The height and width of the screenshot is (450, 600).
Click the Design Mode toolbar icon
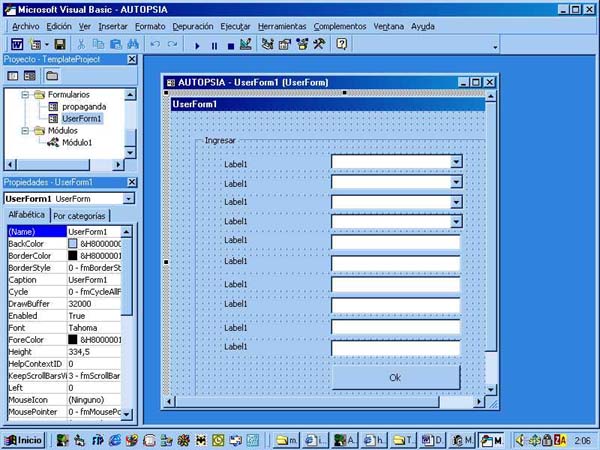point(246,45)
